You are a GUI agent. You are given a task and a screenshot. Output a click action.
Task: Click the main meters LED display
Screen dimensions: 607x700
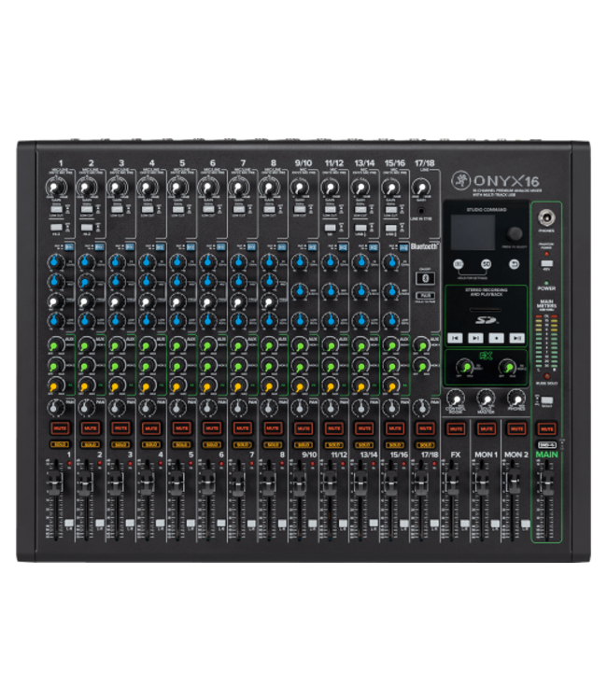pos(546,343)
